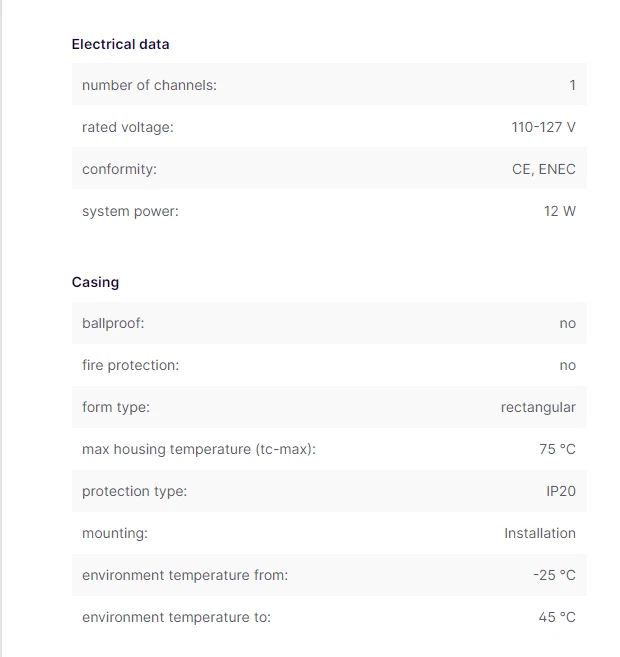This screenshot has width=620, height=657.
Task: Select the 45 °C temperature value
Action: click(x=557, y=617)
